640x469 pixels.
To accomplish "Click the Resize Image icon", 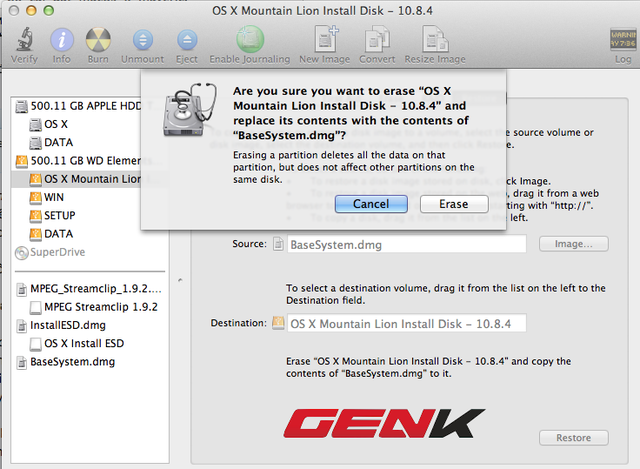I will [435, 38].
